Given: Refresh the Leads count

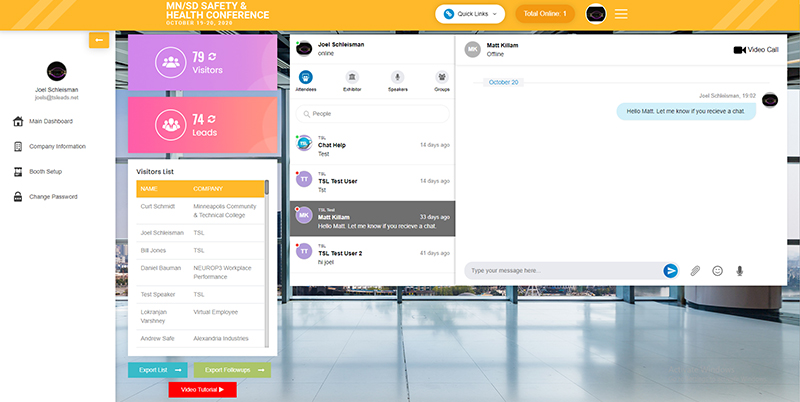Looking at the screenshot, I should 211,118.
